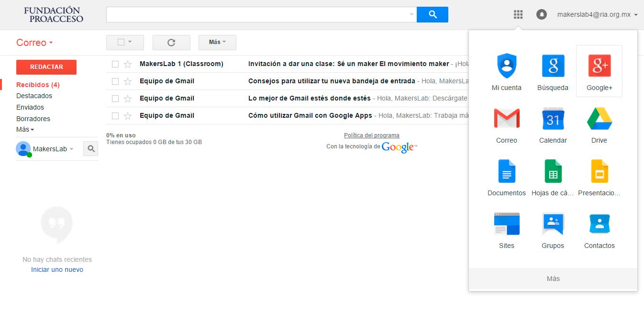Viewport: 644px width, 314px height.
Task: Open email Consejos para utilizar tu nueva bandeja
Action: pyautogui.click(x=332, y=81)
